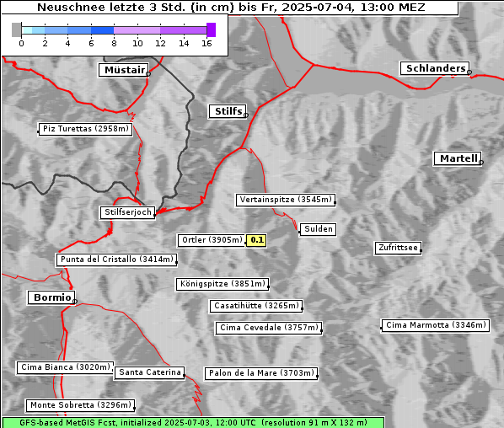Click the Santa Caterina label
The image size is (504, 428).
pyautogui.click(x=149, y=372)
